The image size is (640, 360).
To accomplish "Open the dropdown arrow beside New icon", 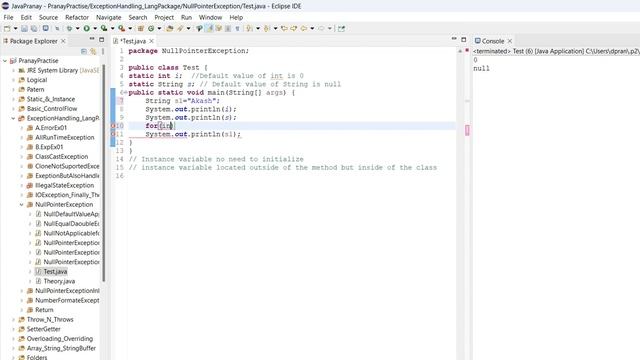I will pyautogui.click(x=15, y=29).
